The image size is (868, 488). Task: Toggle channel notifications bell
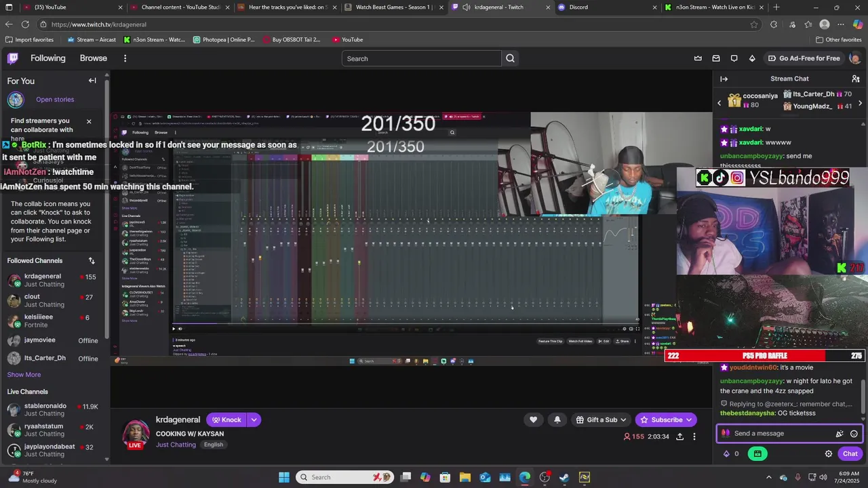coord(557,420)
